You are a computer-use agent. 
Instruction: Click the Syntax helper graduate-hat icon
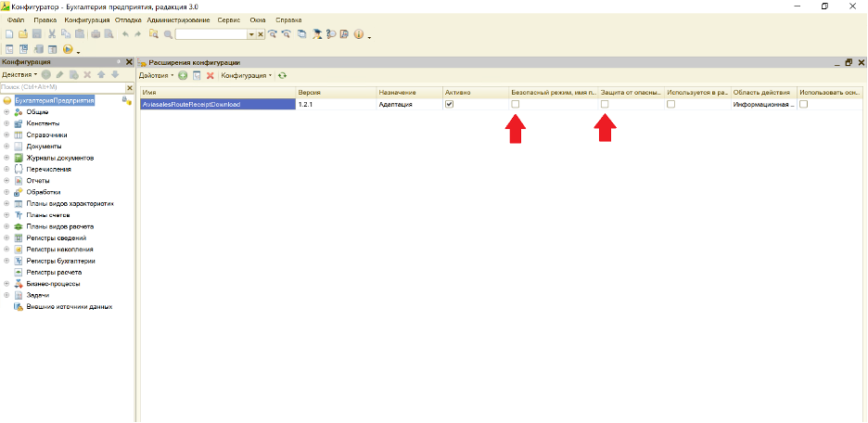tap(317, 34)
